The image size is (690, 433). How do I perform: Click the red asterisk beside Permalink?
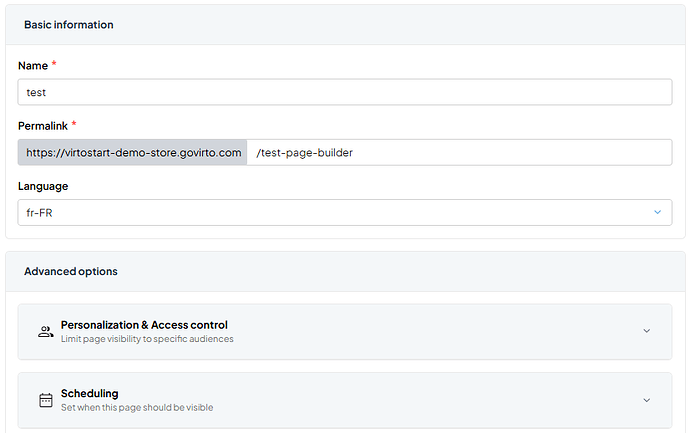[74, 125]
